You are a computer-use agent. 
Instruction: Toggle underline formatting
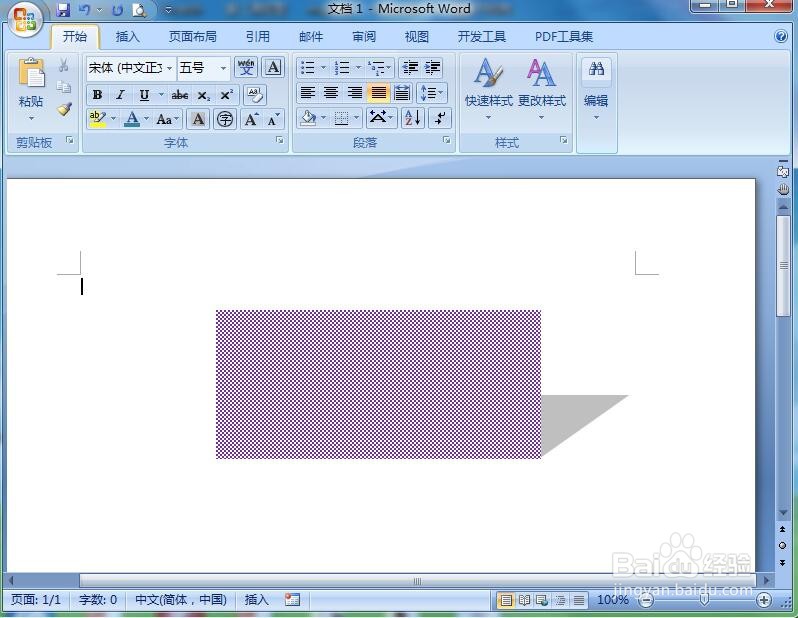(144, 95)
